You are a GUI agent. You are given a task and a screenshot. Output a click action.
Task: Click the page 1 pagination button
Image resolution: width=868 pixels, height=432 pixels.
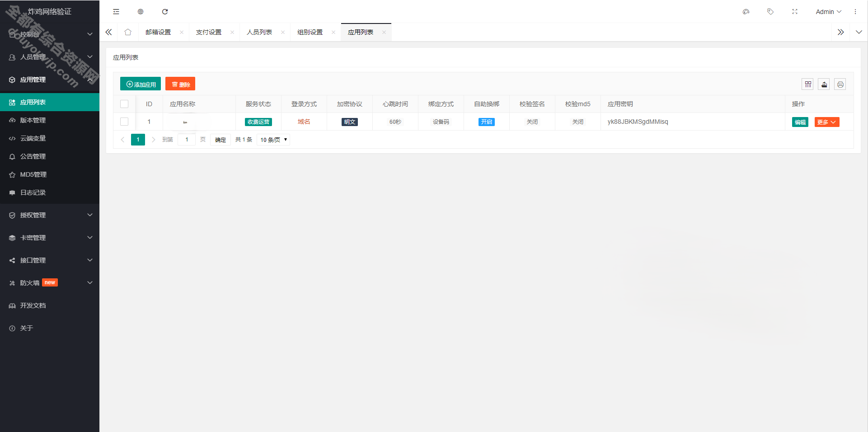coord(138,140)
